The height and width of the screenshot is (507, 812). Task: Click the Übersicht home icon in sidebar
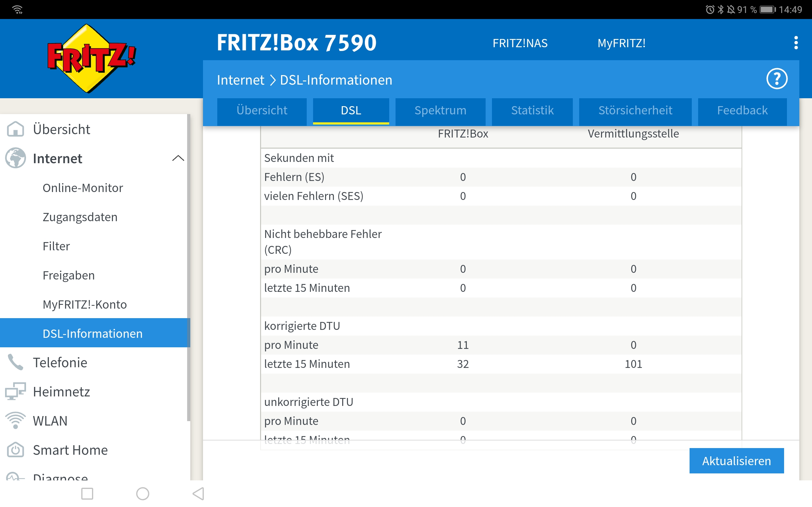[16, 129]
